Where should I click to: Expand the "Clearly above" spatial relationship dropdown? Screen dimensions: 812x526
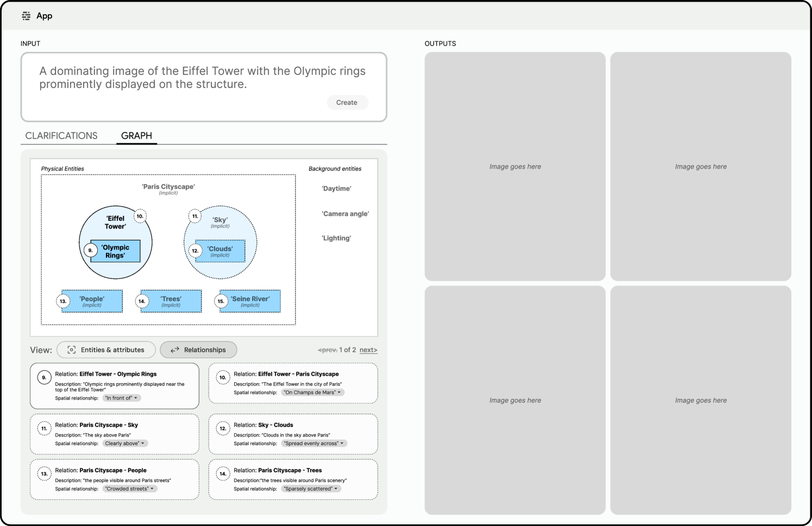click(125, 443)
